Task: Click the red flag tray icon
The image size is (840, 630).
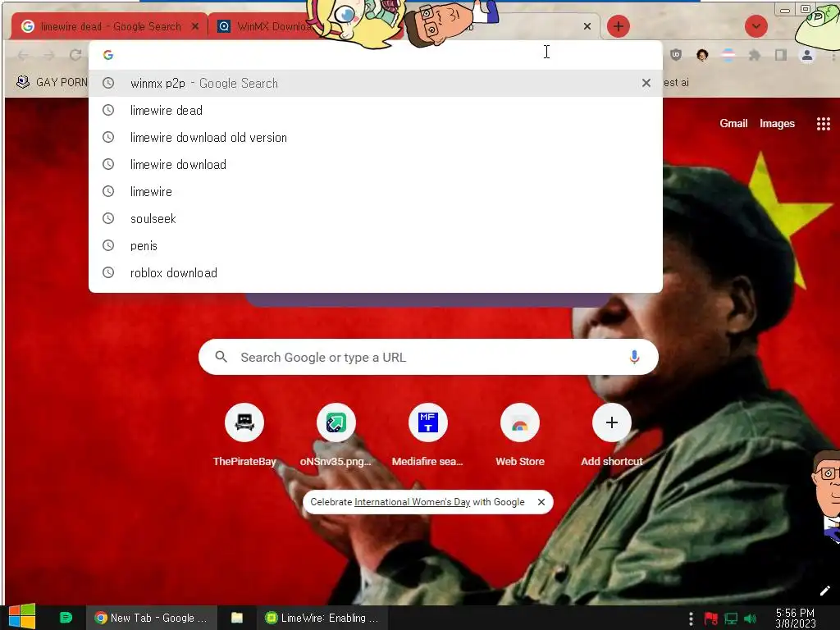Action: 711,619
